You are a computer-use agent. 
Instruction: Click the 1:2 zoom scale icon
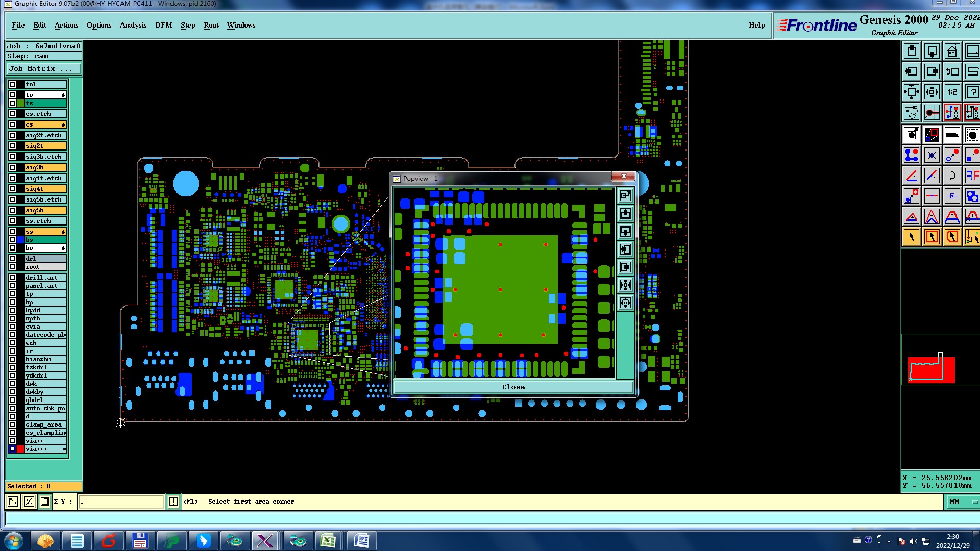coord(952,92)
